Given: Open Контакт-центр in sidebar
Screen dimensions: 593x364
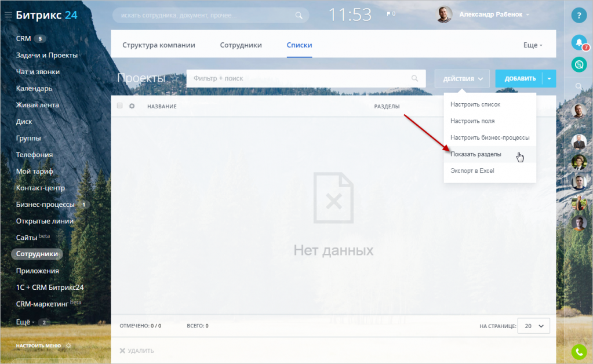Looking at the screenshot, I should (x=41, y=188).
